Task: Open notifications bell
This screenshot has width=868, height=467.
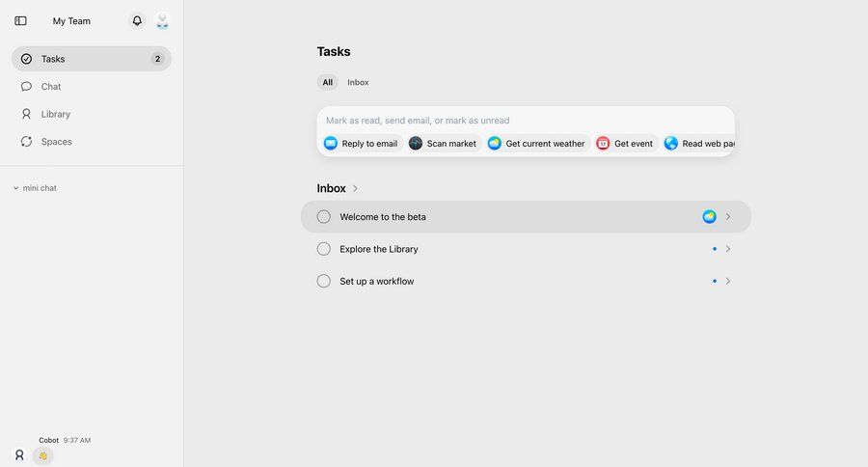Action: [137, 20]
